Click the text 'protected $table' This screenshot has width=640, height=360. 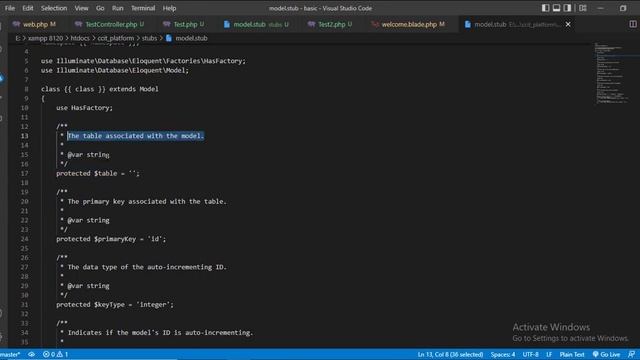click(87, 173)
